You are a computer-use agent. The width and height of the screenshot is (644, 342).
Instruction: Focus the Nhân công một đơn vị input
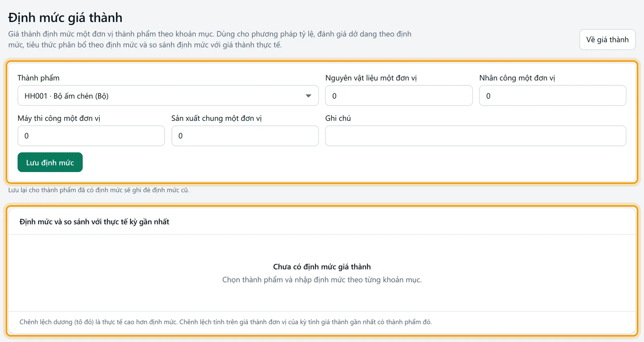(x=553, y=95)
